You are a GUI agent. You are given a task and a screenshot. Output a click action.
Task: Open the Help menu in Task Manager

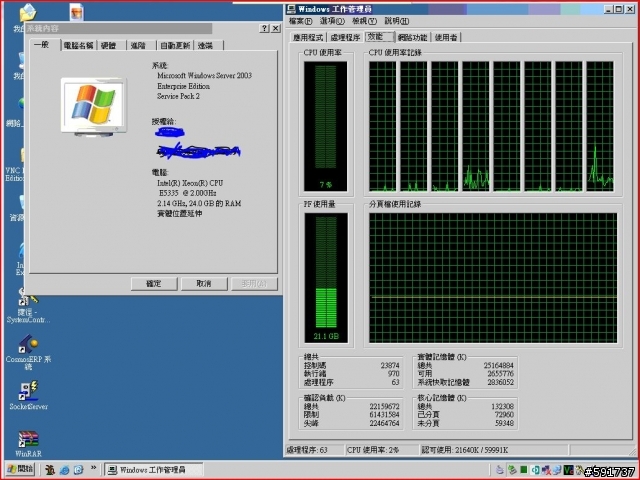397,21
